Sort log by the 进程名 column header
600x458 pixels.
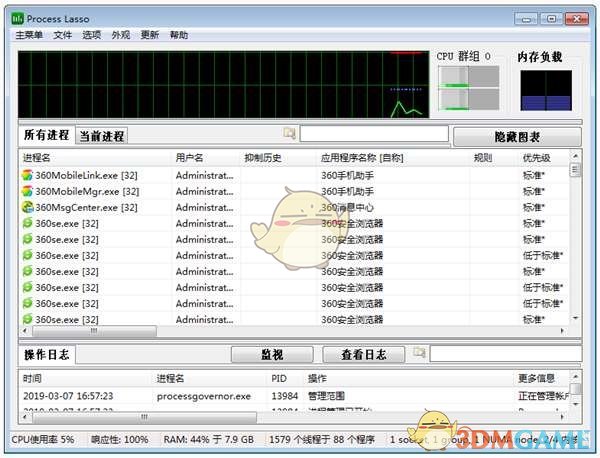pos(210,378)
